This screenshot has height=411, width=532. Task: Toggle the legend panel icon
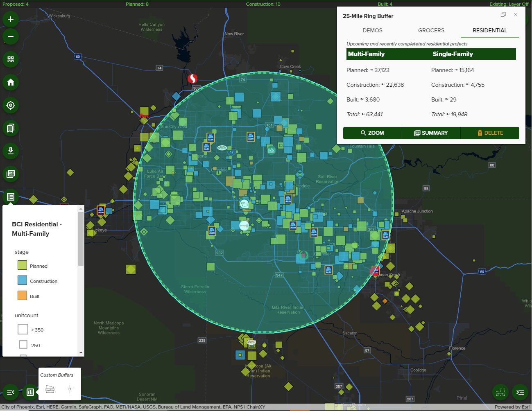tap(10, 197)
